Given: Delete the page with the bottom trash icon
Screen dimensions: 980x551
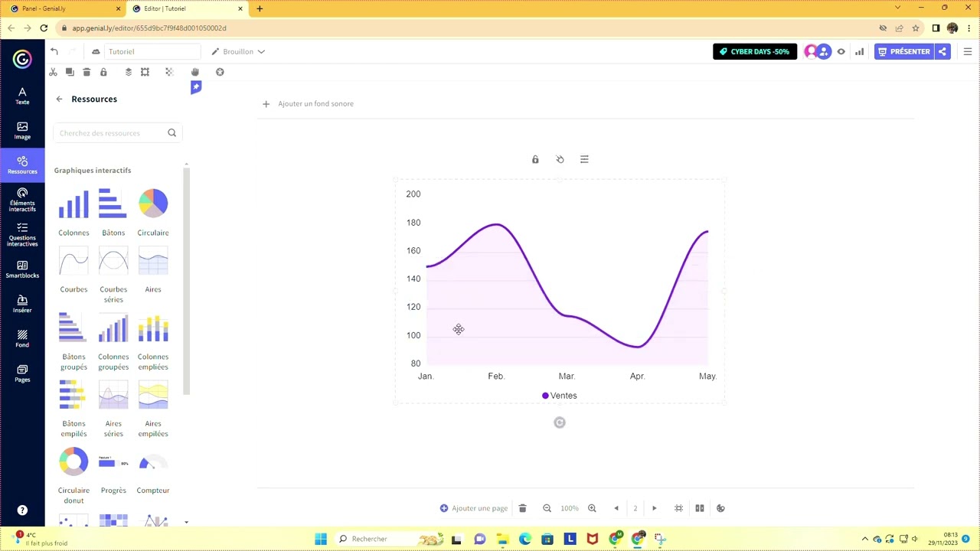Looking at the screenshot, I should [522, 508].
